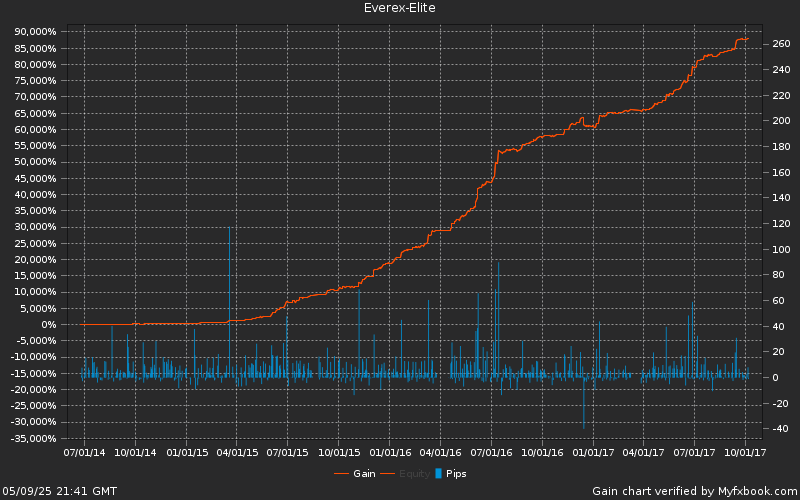Click the 10/01/15 date label

click(339, 453)
